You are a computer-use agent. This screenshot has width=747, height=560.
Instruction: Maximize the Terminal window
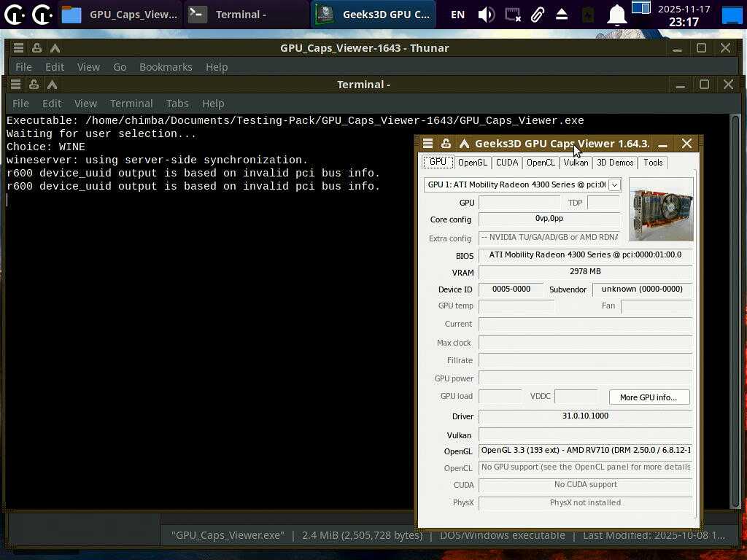tap(704, 85)
